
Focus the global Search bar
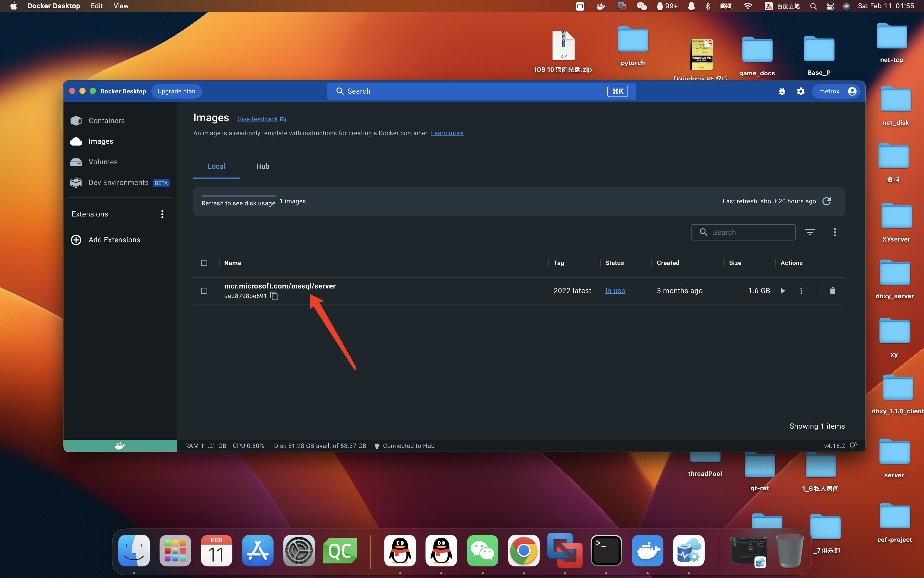(x=482, y=91)
